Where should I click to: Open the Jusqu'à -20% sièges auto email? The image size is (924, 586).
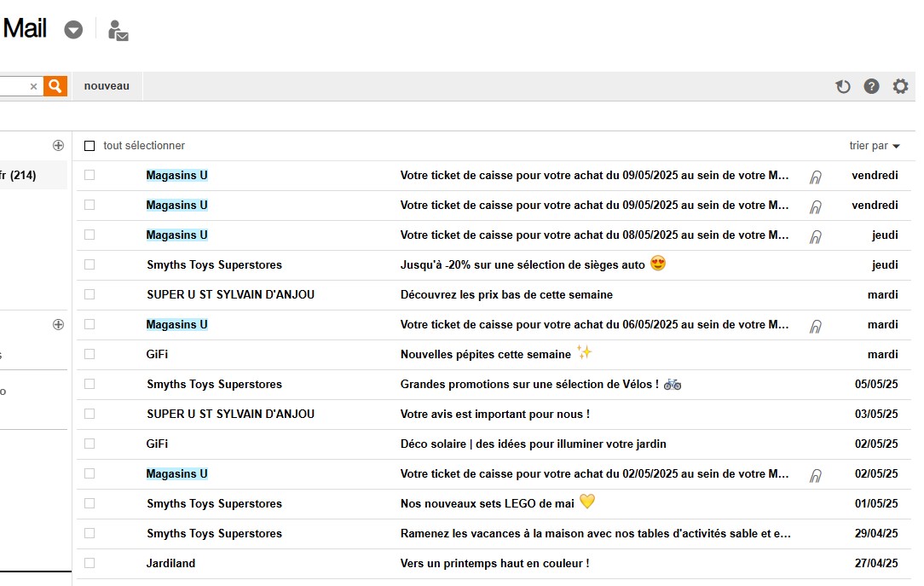pyautogui.click(x=523, y=264)
